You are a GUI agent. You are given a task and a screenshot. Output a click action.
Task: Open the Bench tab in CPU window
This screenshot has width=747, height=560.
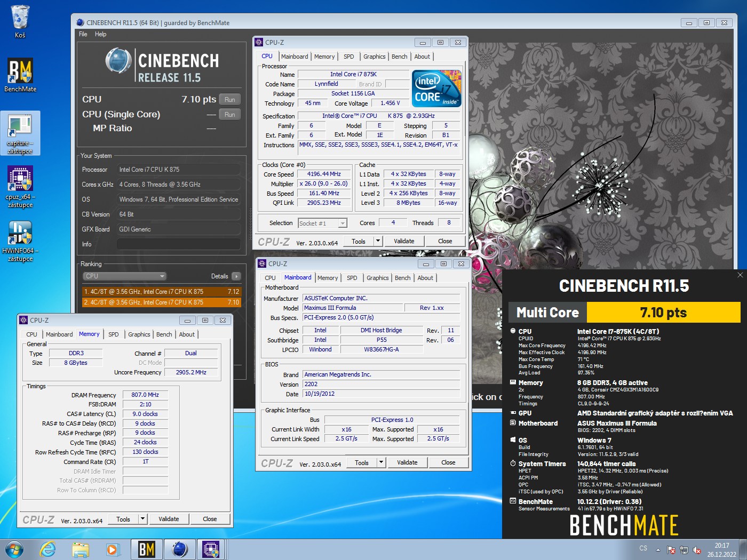point(399,57)
